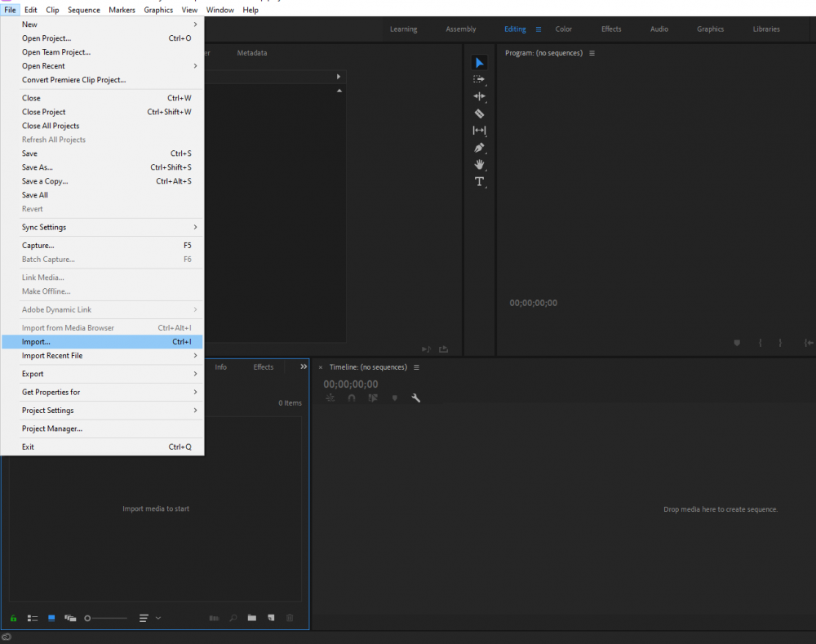
Task: Toggle project writable green lock
Action: (14, 618)
